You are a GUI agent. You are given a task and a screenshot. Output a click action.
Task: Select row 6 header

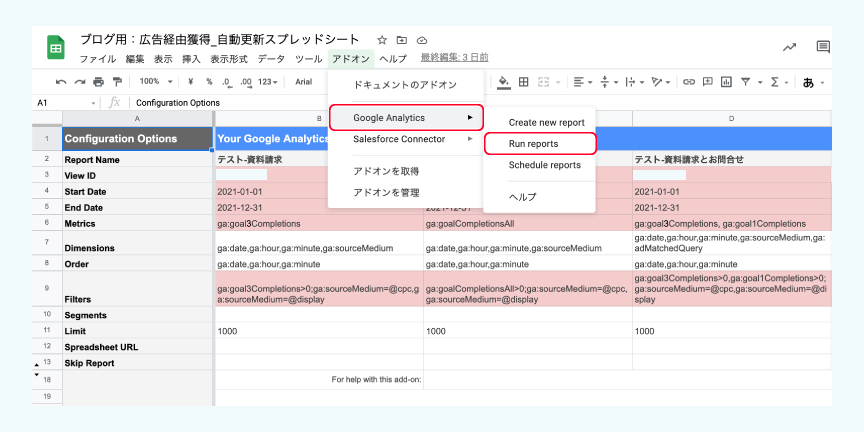[47, 223]
